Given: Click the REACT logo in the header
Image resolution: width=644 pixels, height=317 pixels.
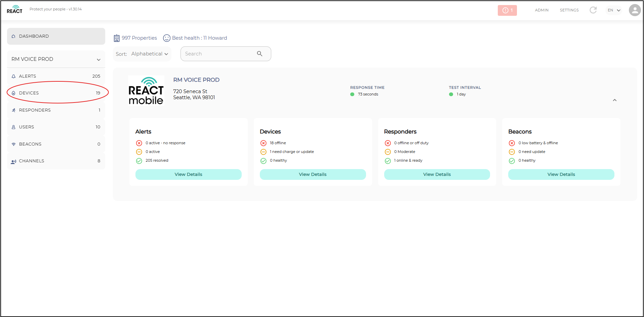Looking at the screenshot, I should pos(14,9).
